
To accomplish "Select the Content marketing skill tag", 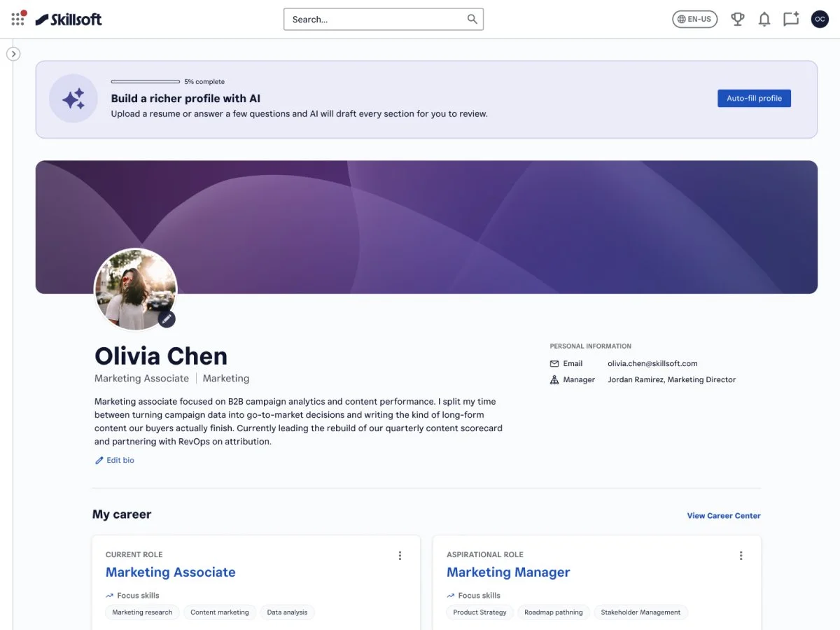I will click(x=220, y=612).
